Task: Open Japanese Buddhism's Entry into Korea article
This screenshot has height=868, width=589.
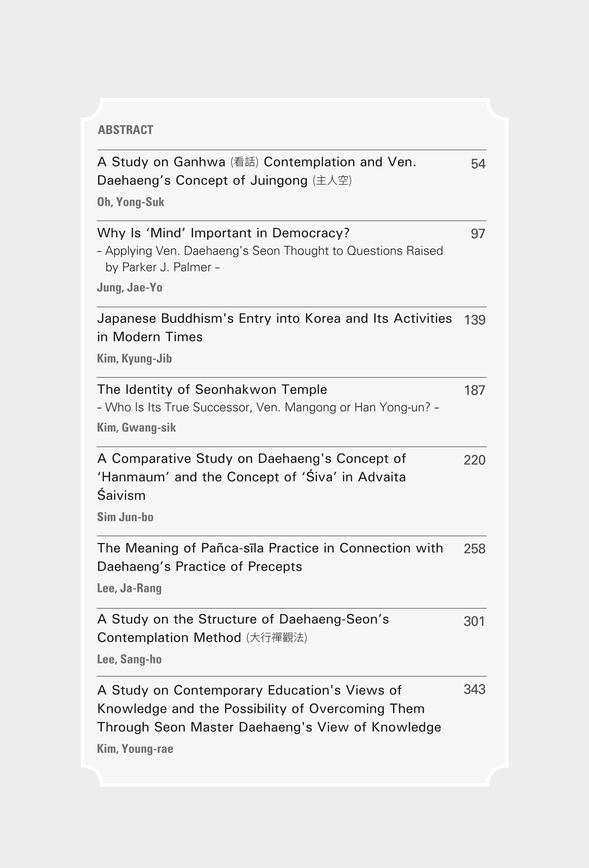Action: (x=274, y=327)
